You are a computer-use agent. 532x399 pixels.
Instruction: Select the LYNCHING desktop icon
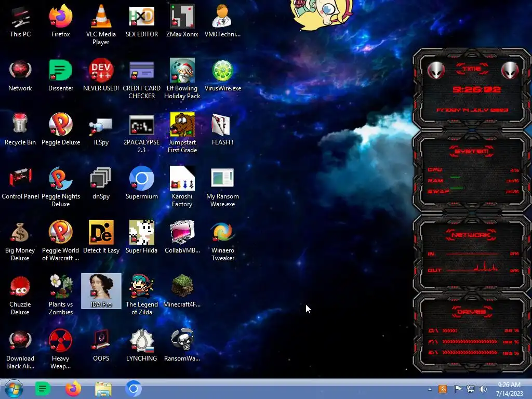point(141,345)
